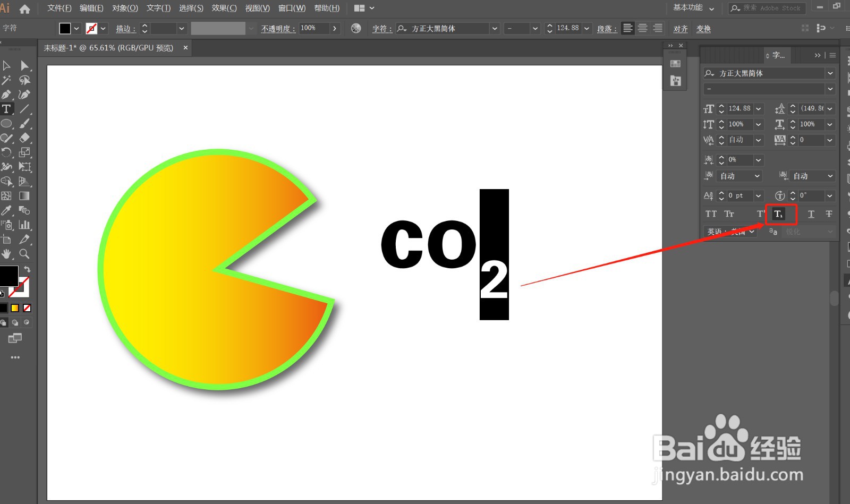Open leading value dropdown in Character panel
The width and height of the screenshot is (850, 504).
tap(830, 109)
